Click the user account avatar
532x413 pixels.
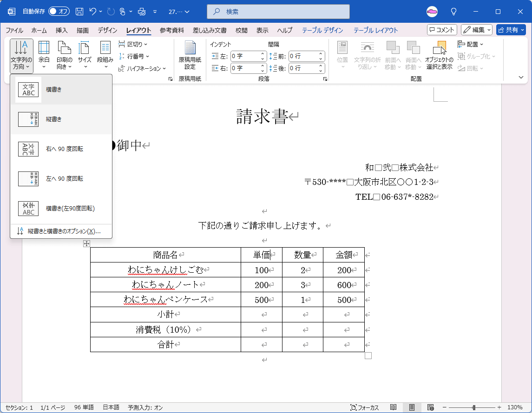pyautogui.click(x=432, y=12)
